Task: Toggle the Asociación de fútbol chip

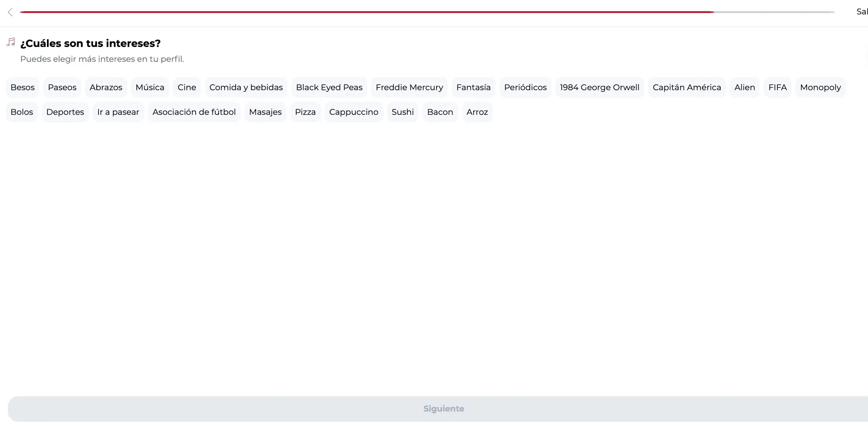Action: click(x=194, y=112)
